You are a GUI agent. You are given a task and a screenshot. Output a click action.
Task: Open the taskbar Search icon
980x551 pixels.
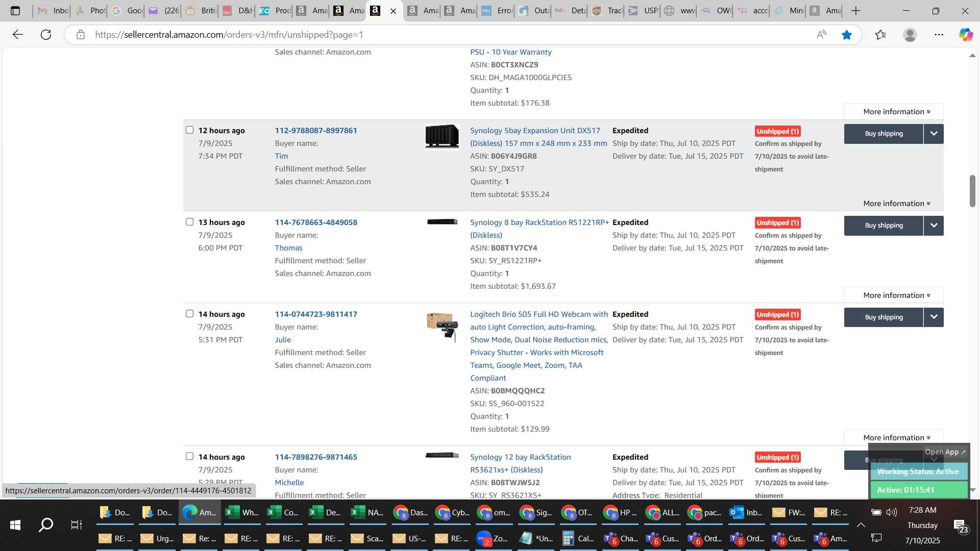[46, 524]
